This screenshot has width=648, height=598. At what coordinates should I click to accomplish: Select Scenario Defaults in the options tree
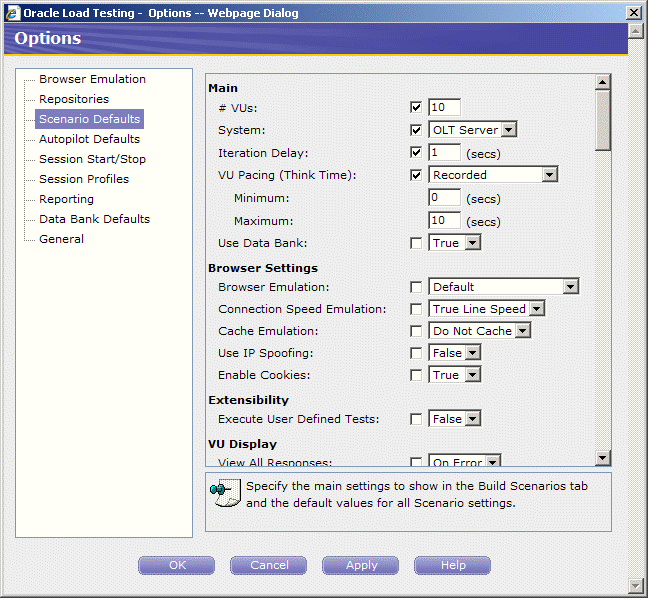89,119
